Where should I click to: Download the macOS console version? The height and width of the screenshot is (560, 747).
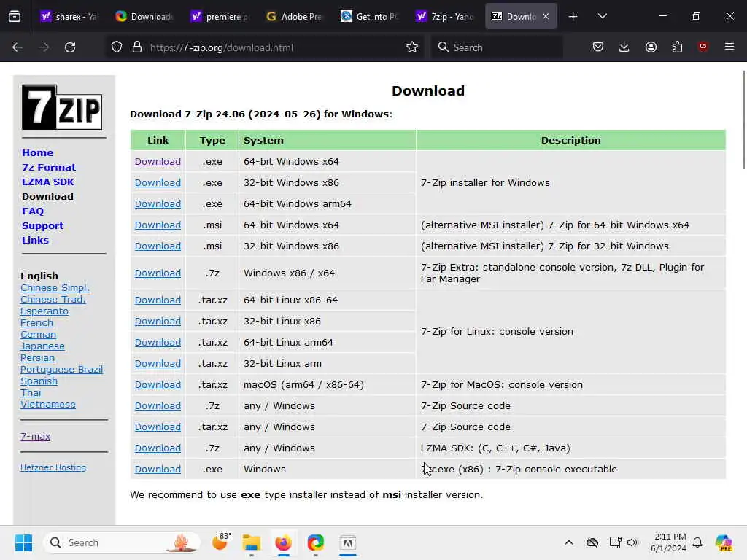click(158, 384)
